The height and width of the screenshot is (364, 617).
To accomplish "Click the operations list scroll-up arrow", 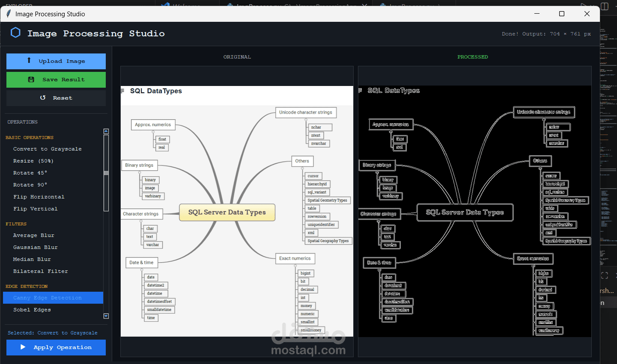I will pos(106,131).
